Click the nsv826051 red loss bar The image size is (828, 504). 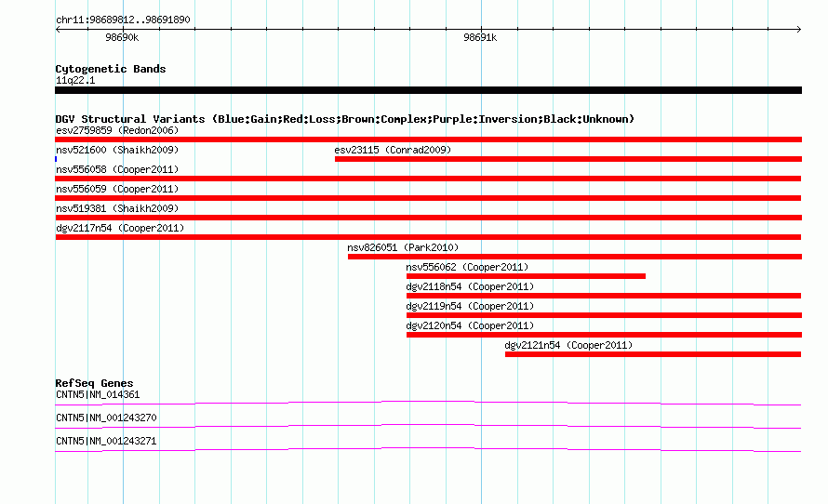[x=575, y=257]
